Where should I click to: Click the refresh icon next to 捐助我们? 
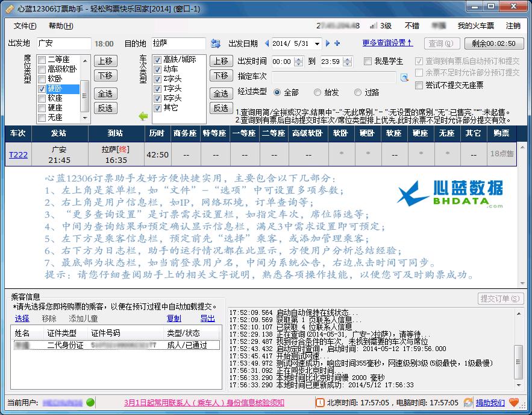pyautogui.click(x=467, y=402)
